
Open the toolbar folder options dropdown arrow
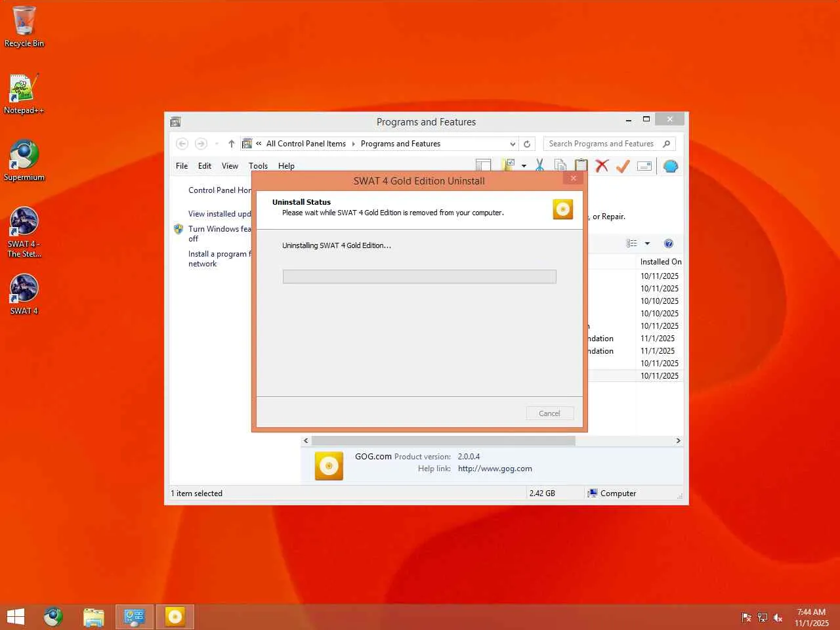coord(524,166)
